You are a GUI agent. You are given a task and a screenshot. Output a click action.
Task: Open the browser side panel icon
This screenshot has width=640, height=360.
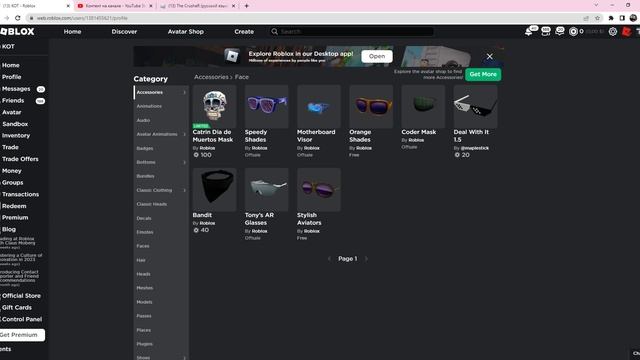coord(622,18)
